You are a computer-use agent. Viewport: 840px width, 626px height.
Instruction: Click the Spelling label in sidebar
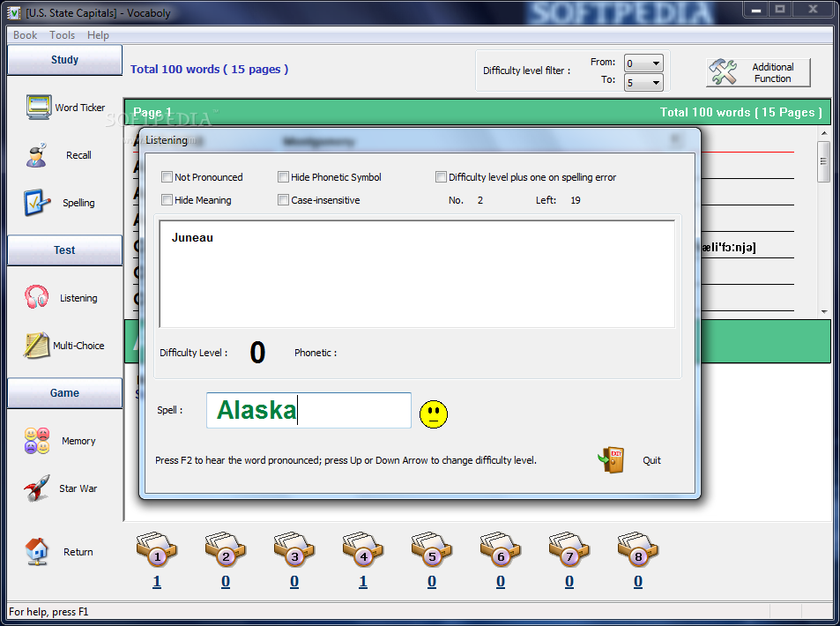[78, 203]
